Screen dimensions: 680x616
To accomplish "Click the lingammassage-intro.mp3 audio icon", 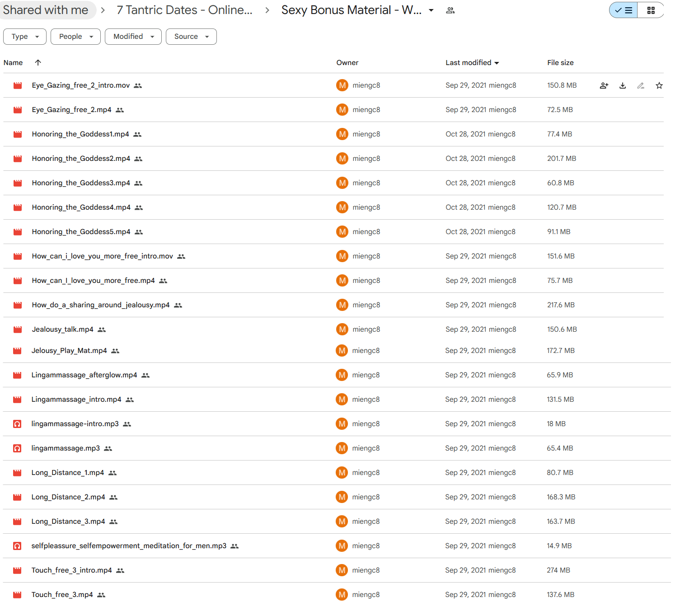I will coord(17,424).
